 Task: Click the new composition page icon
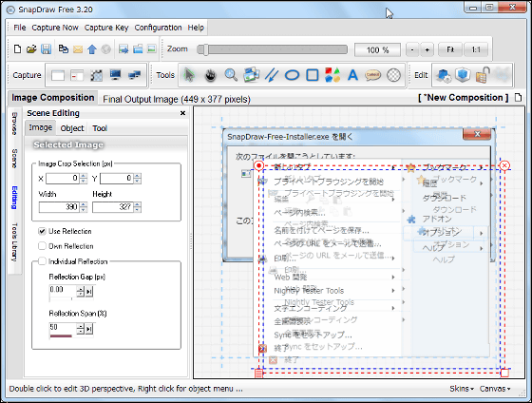518,98
